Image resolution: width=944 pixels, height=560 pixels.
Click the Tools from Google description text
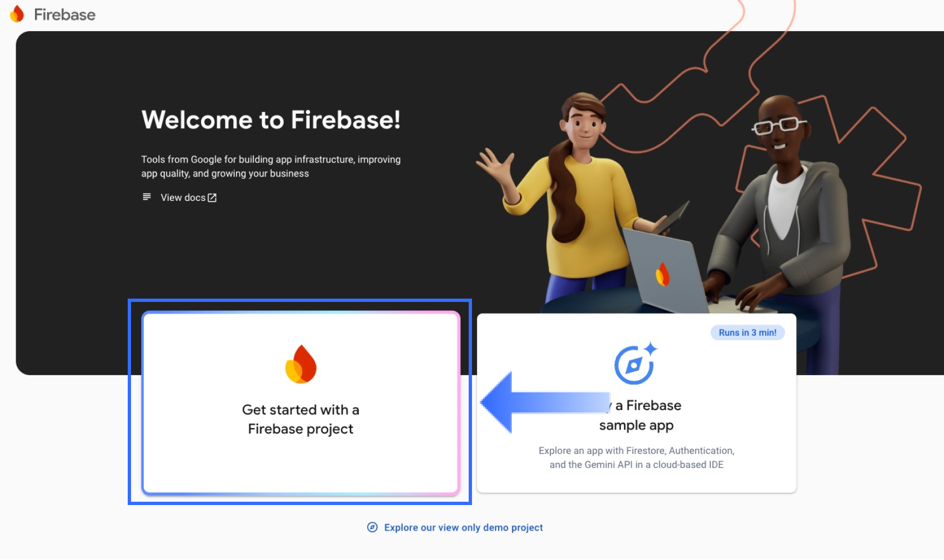click(271, 167)
